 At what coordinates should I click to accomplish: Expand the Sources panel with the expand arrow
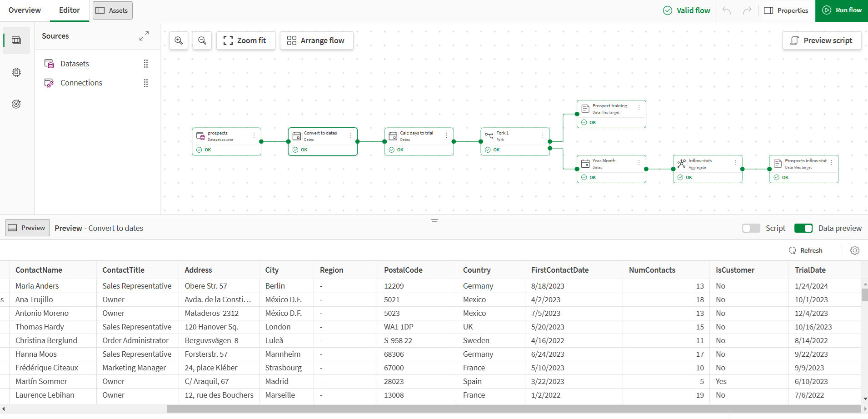tap(144, 35)
